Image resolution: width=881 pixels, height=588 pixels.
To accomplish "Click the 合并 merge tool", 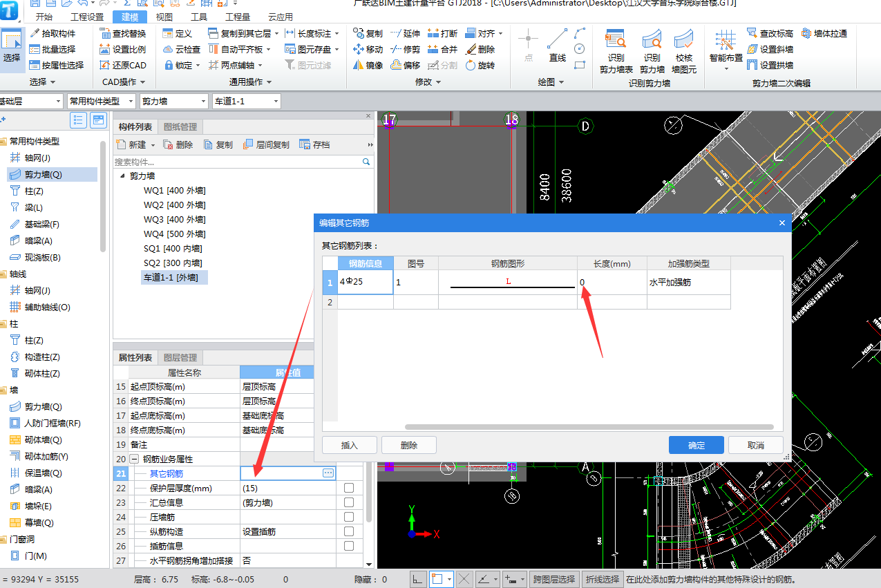I will (x=442, y=49).
